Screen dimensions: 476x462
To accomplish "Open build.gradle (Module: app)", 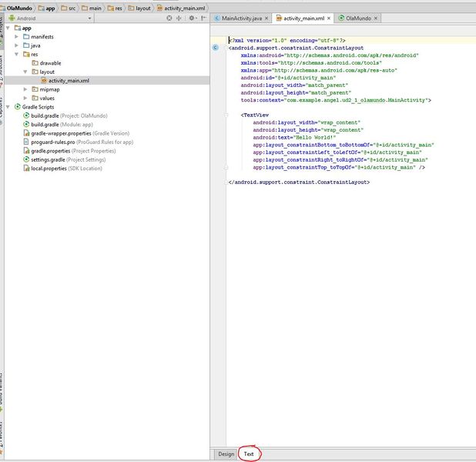I will coord(58,125).
